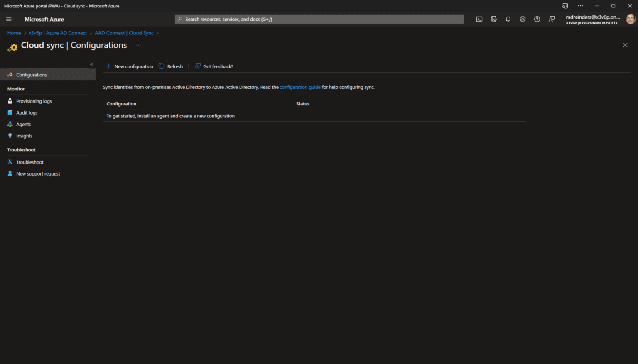Navigate to the AAD Connect Cloud Sync breadcrumb
Viewport: 638px width, 364px height.
124,33
